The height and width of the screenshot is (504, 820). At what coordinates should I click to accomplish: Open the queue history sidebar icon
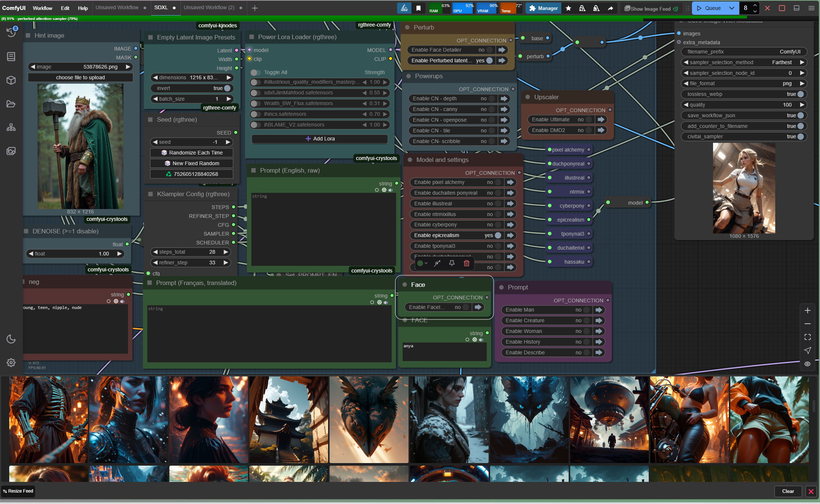[11, 32]
